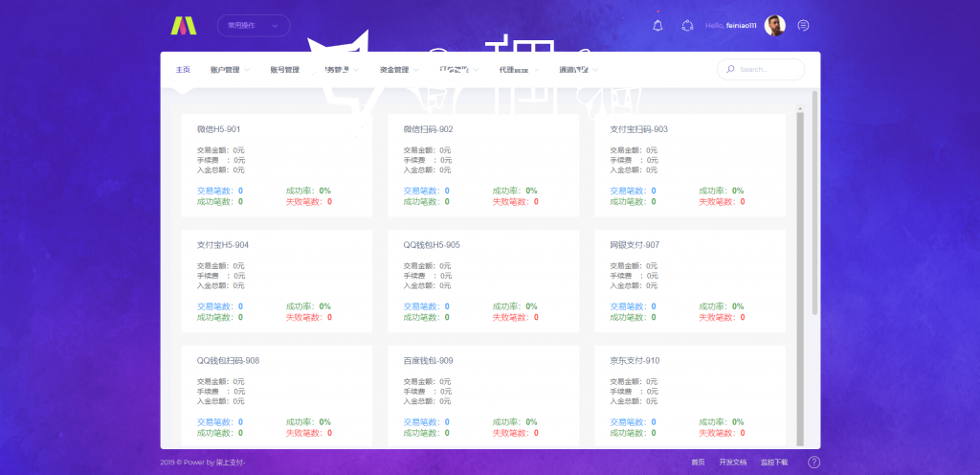The width and height of the screenshot is (980, 475).
Task: Expand the menu starting with 通道
Action: click(x=579, y=70)
